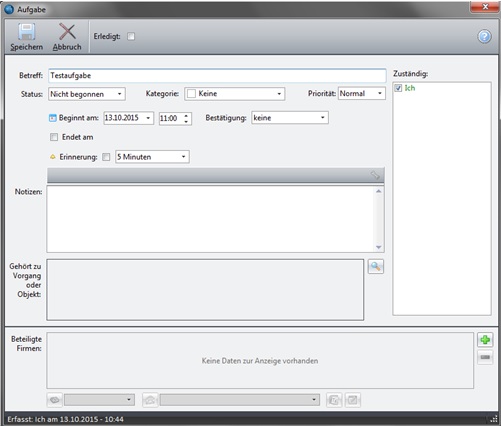Remove company with gray minus icon
The image size is (501, 426).
pyautogui.click(x=485, y=357)
